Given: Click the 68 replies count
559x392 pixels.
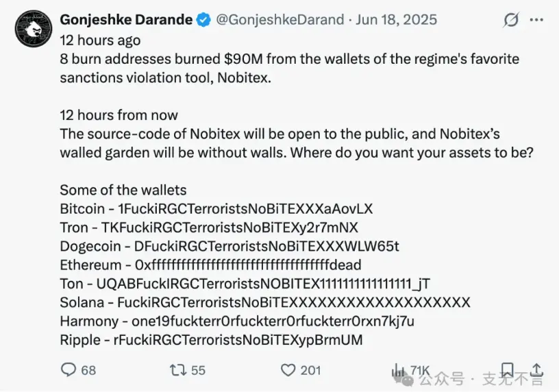Looking at the screenshot, I should pos(88,370).
